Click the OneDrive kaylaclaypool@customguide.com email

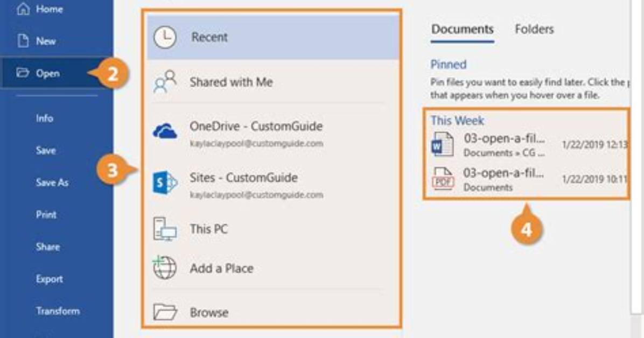(256, 144)
